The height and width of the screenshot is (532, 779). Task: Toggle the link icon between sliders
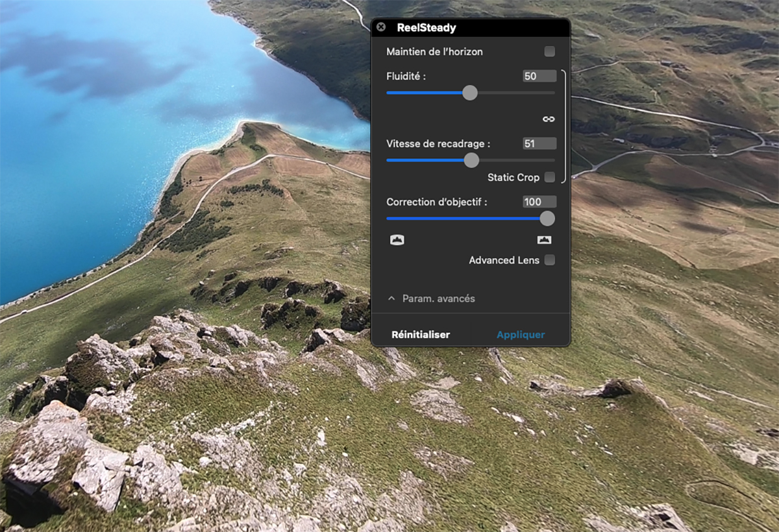pyautogui.click(x=549, y=119)
